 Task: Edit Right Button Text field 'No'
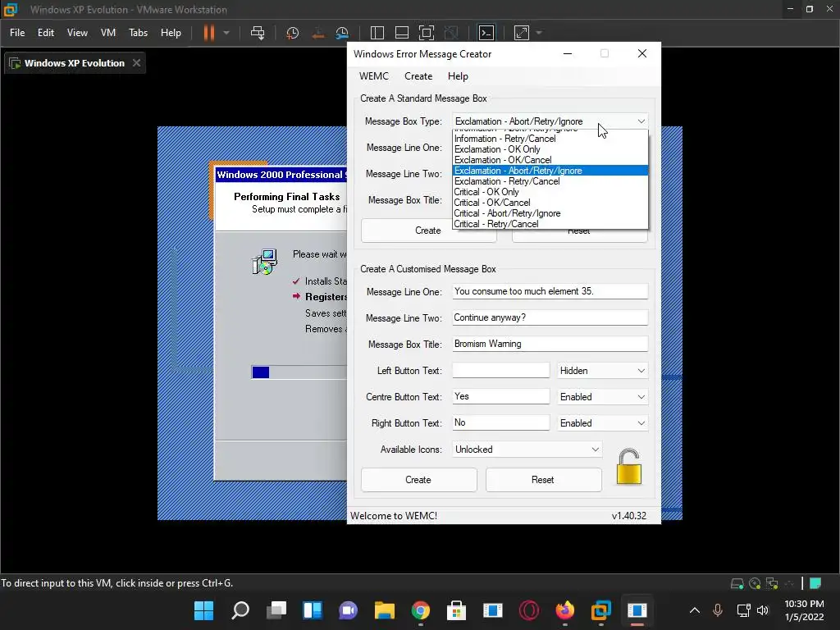click(x=500, y=422)
